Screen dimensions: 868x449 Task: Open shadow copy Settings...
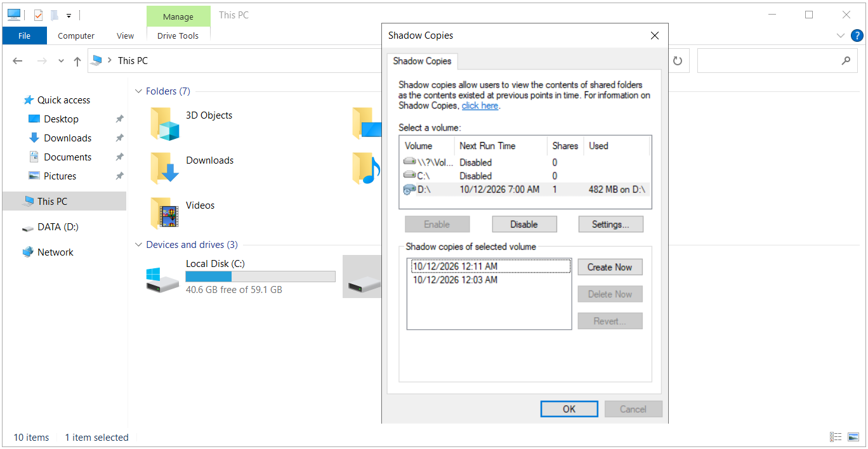pos(610,224)
